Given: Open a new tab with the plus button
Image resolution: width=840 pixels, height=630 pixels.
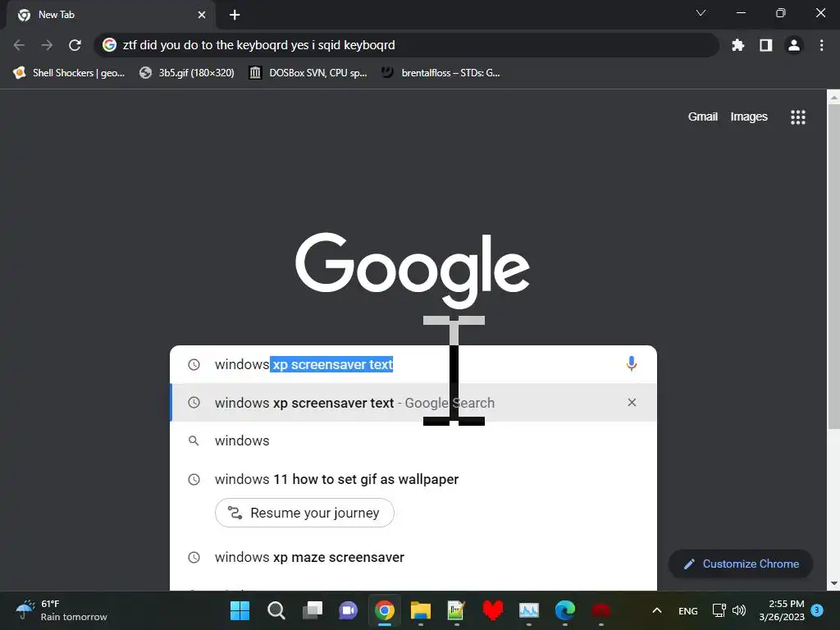Looking at the screenshot, I should [235, 15].
